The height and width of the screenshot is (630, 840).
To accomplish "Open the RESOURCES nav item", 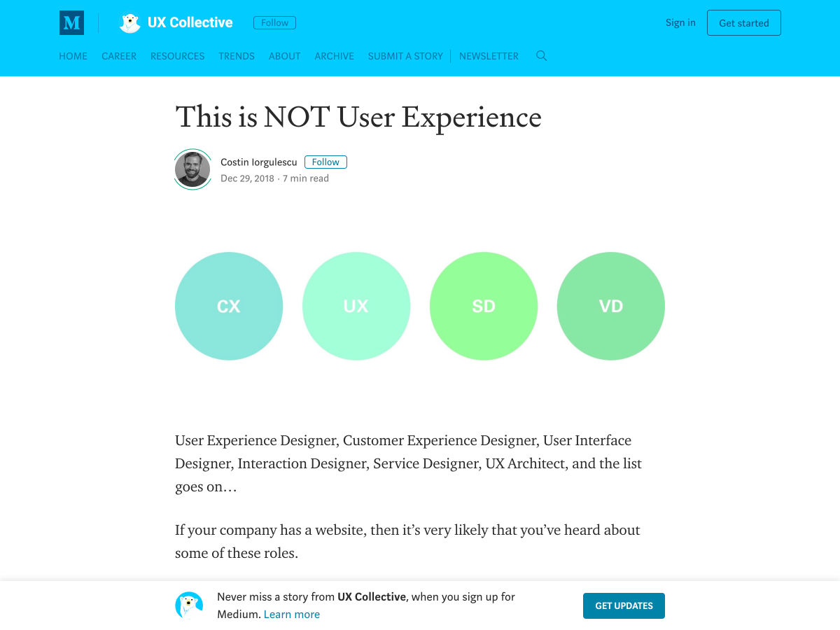I will click(x=177, y=56).
